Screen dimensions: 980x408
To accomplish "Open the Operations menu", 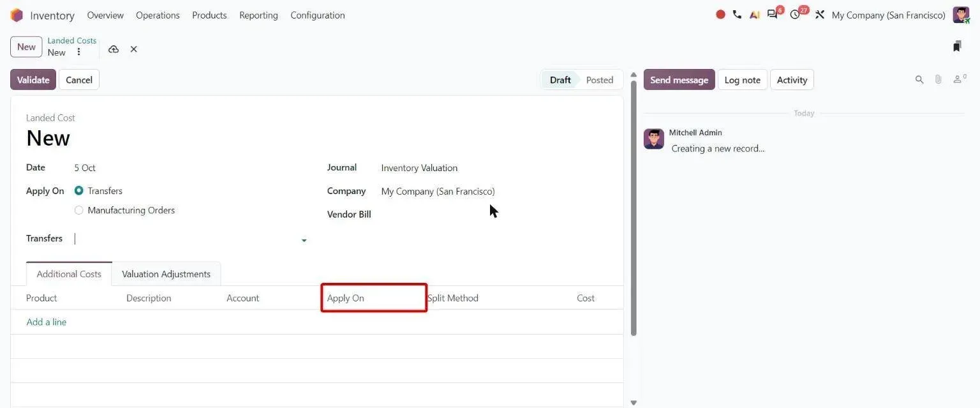I will (x=158, y=15).
